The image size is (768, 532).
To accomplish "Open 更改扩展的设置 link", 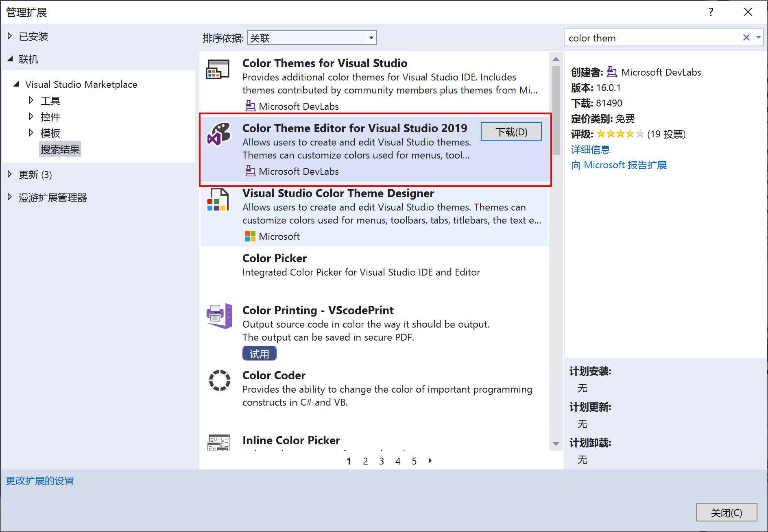I will click(40, 481).
